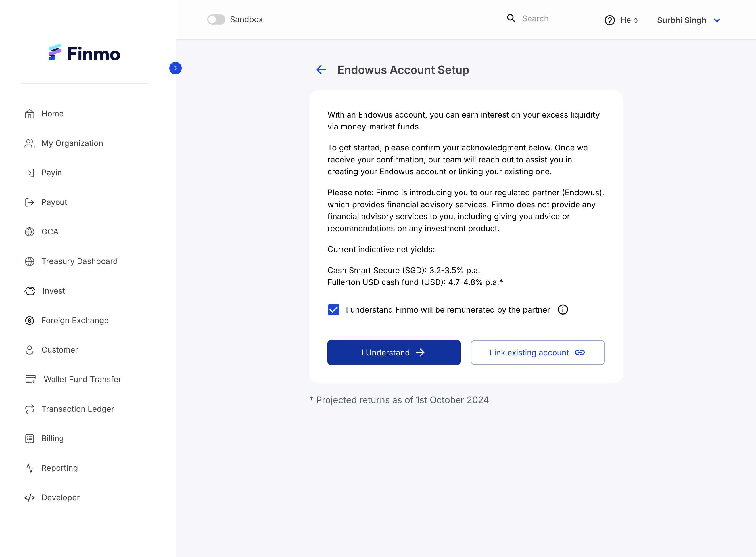Click the info icon beside remuneration text
Screen dimensions: 756x557
[563, 309]
